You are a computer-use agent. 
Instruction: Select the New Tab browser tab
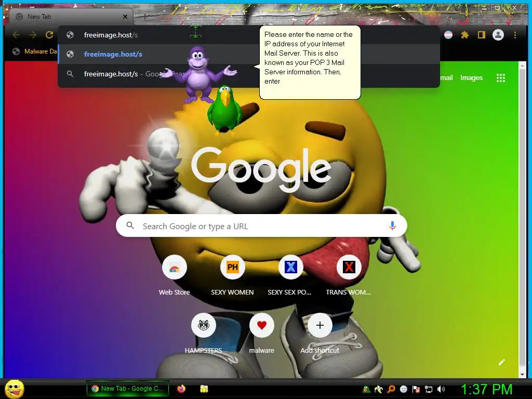tap(71, 16)
